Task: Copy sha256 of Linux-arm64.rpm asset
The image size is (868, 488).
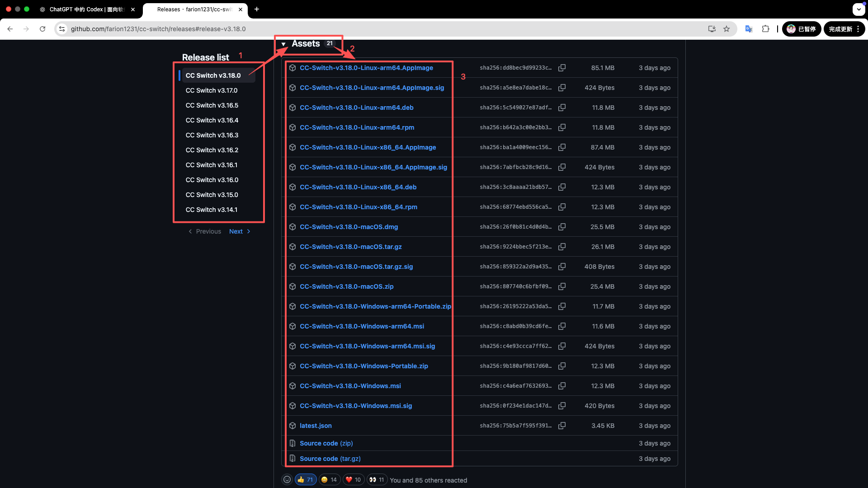Action: coord(562,127)
